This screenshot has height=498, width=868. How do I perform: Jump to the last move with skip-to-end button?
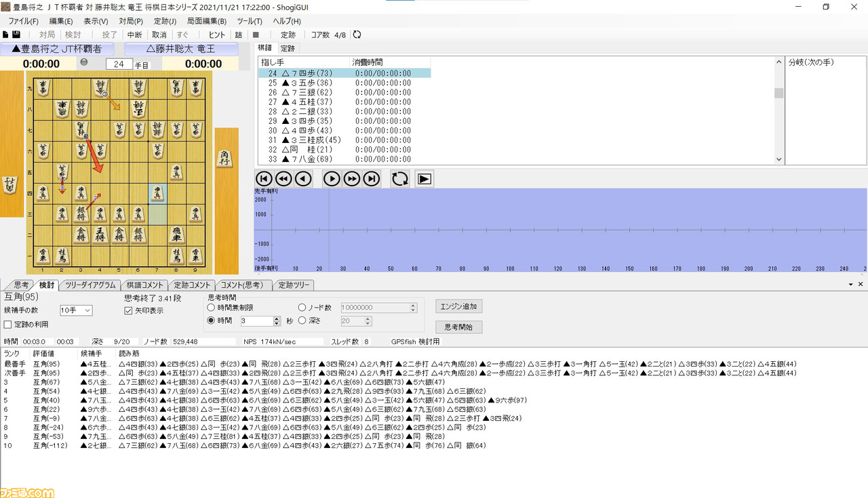(371, 179)
